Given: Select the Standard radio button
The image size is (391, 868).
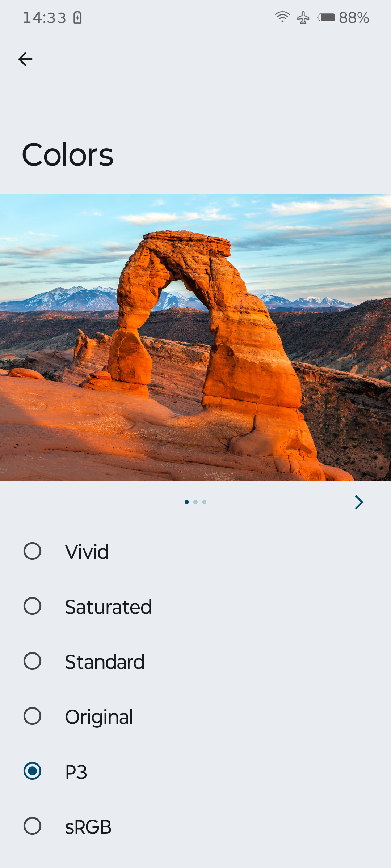Looking at the screenshot, I should click(x=32, y=661).
